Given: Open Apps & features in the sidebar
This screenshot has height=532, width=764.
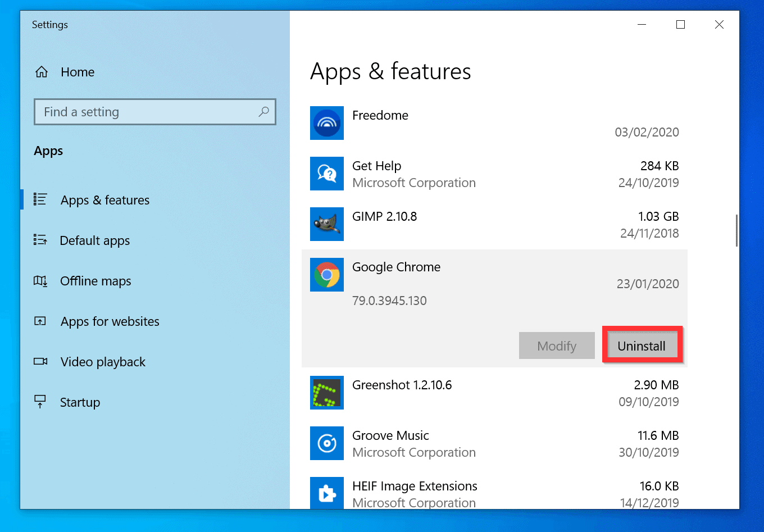Looking at the screenshot, I should 104,199.
